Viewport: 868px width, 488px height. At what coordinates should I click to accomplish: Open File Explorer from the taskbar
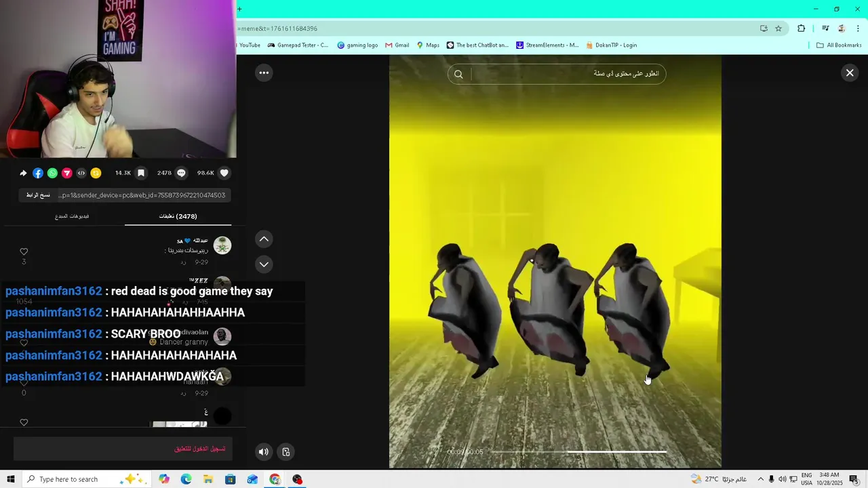pos(208,479)
